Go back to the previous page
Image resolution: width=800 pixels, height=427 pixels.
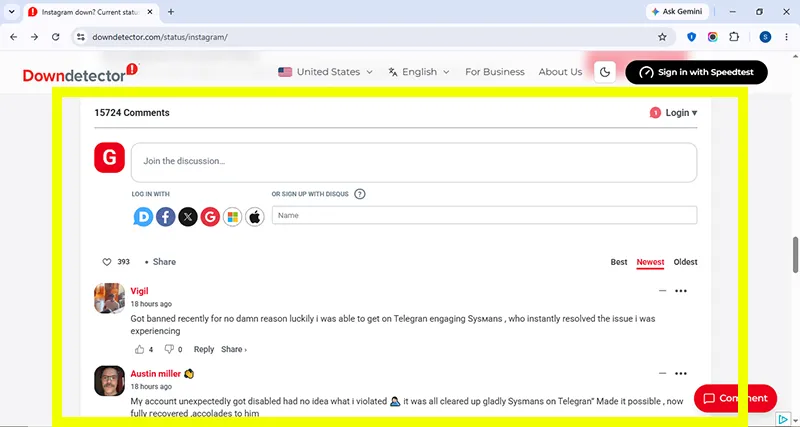[14, 37]
